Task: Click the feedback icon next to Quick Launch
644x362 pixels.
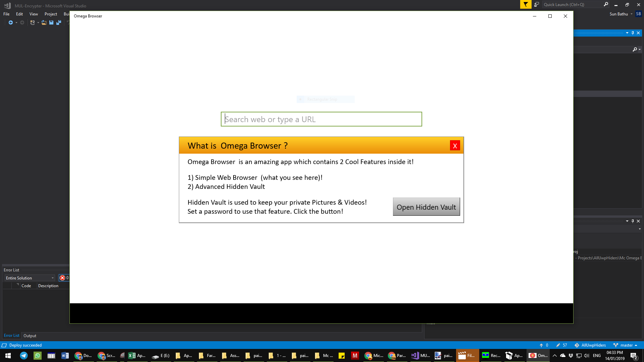Action: click(x=537, y=4)
